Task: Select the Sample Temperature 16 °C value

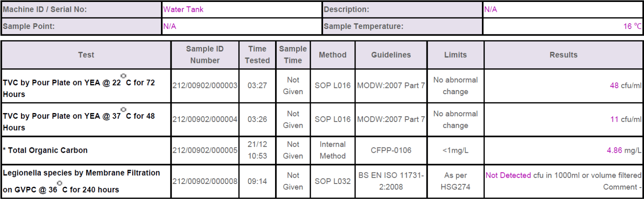Action: coord(632,27)
